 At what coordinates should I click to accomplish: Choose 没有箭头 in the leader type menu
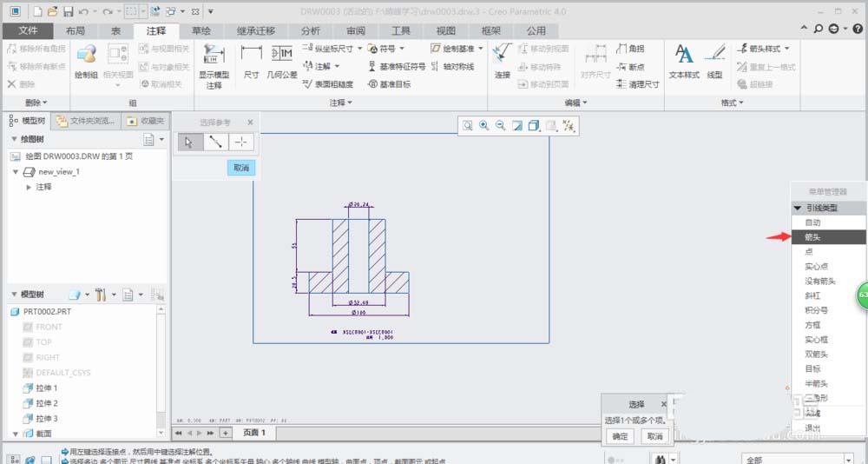pyautogui.click(x=819, y=281)
